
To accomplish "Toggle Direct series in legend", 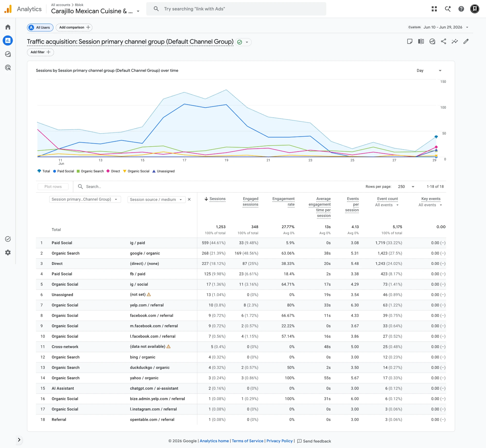I will click(113, 171).
